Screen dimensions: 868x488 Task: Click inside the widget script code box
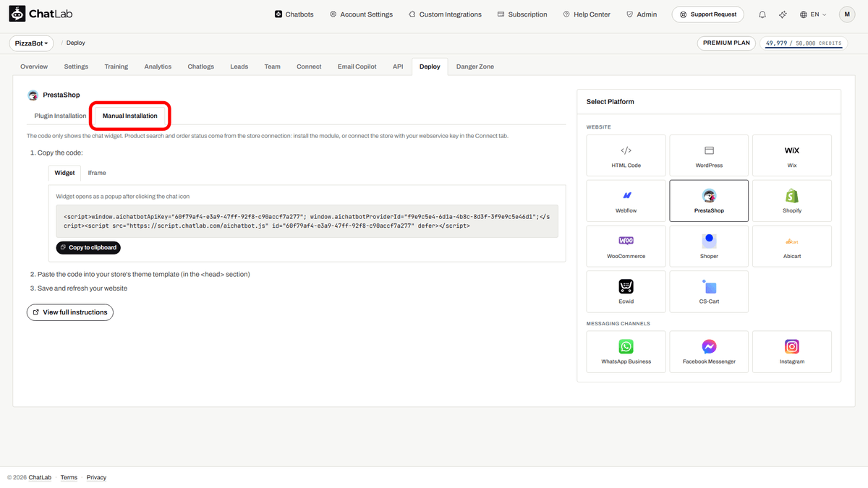click(307, 221)
